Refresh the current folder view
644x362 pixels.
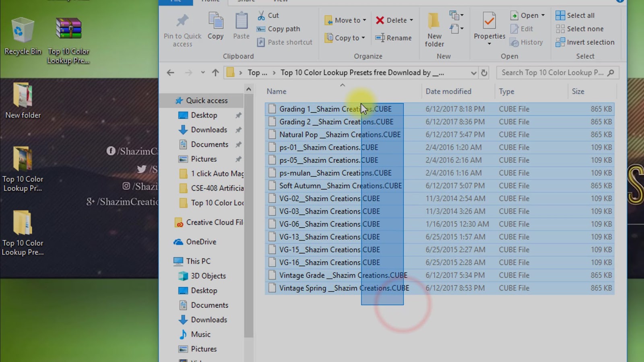484,73
